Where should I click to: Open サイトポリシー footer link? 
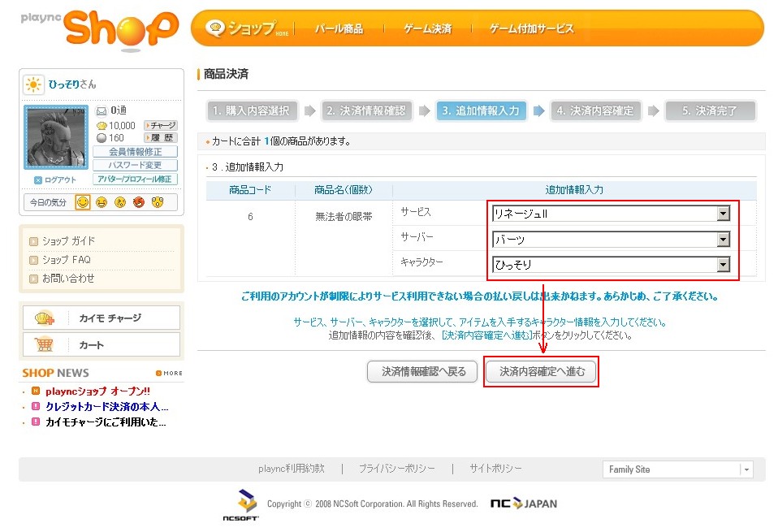click(495, 469)
